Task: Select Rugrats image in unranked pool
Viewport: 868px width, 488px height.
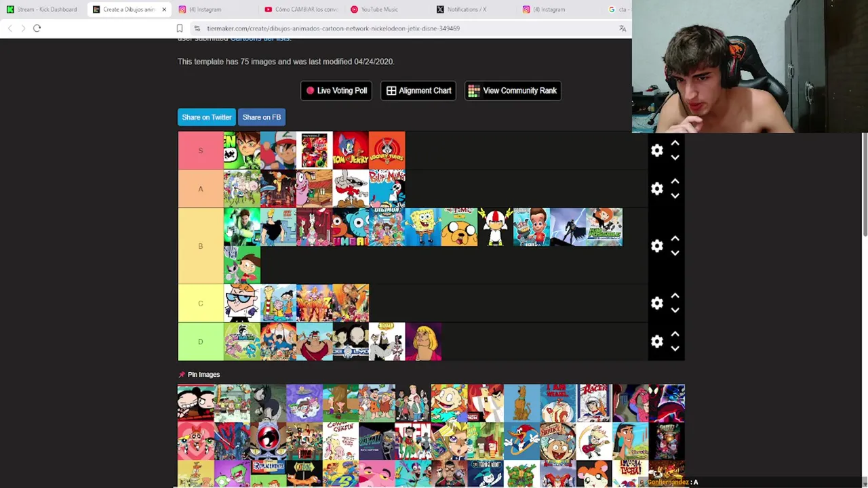Action: (x=449, y=403)
